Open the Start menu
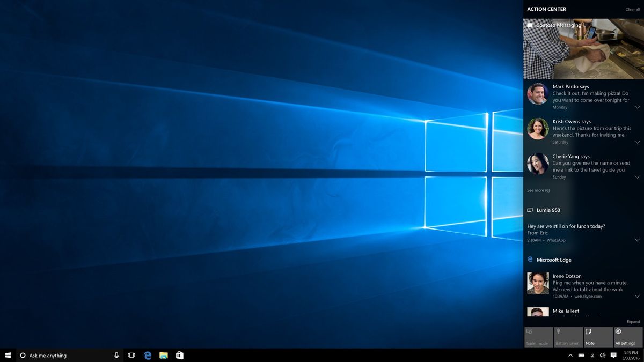The image size is (644, 362). coord(8,355)
